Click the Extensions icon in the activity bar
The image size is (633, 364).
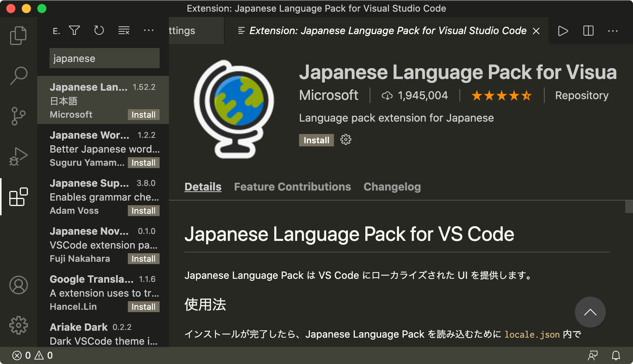pyautogui.click(x=18, y=197)
